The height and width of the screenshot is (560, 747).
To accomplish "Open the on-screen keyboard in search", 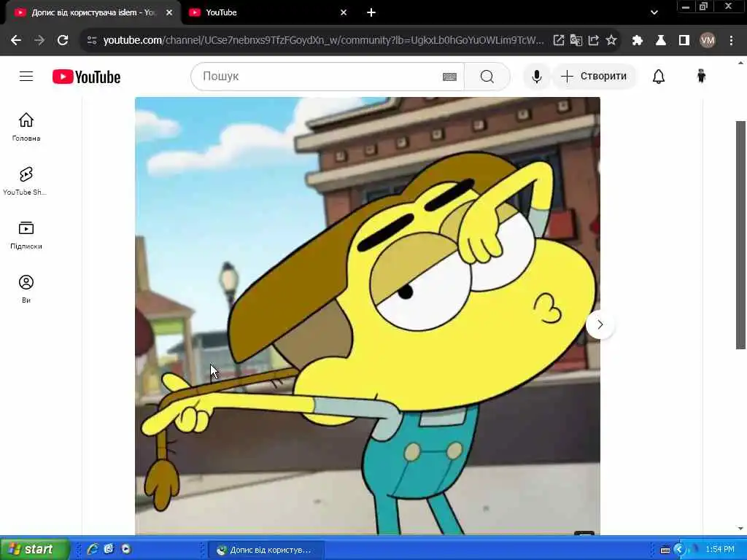I will (449, 77).
